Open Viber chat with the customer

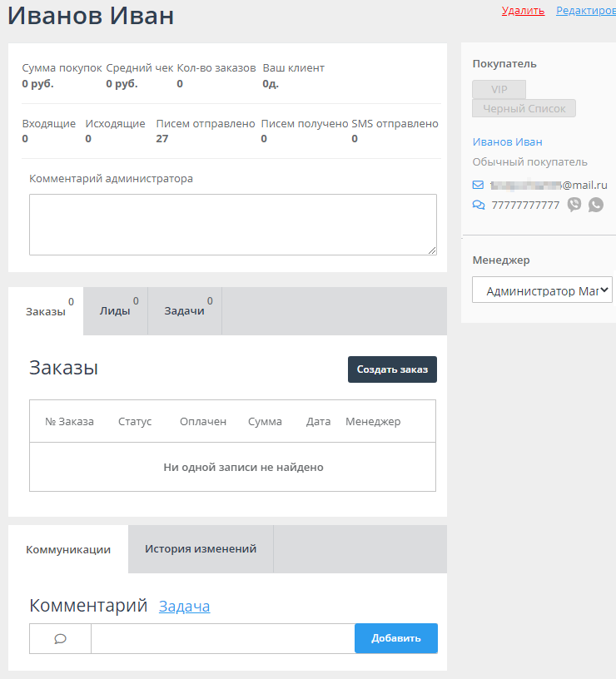coord(574,204)
